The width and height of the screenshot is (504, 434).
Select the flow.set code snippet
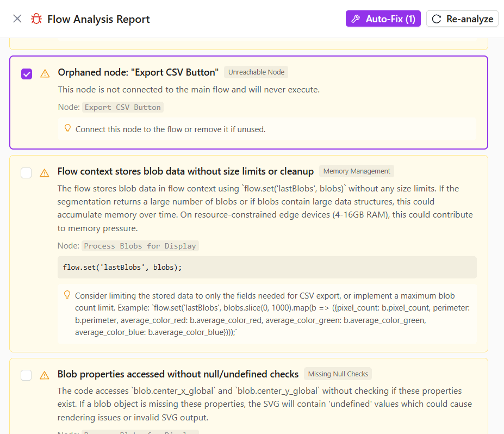pos(123,267)
